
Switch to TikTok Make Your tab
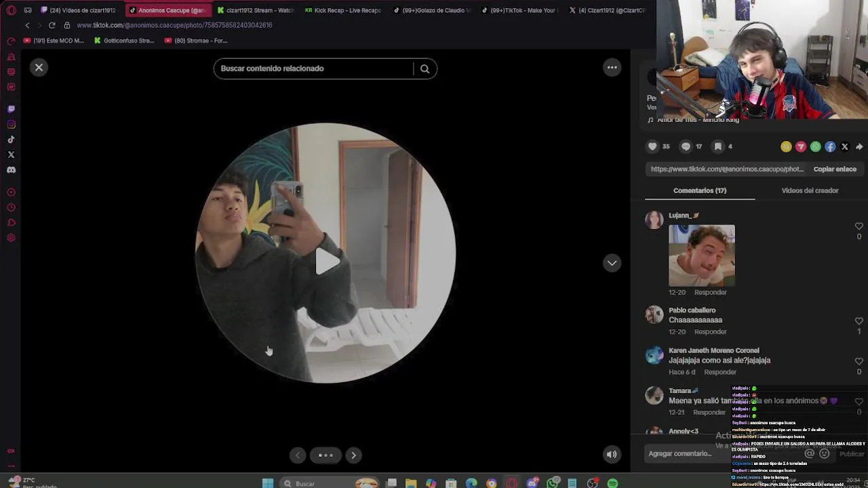pyautogui.click(x=519, y=10)
